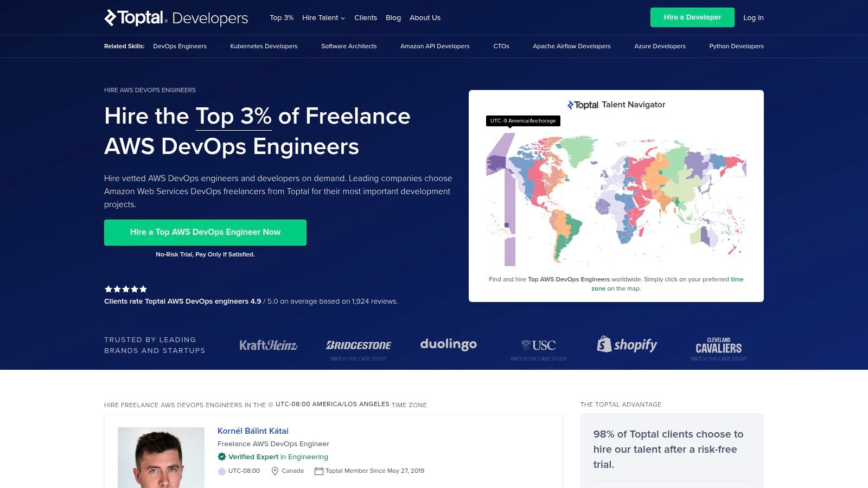Click the five-star rating stars
Screen dimensions: 868x488
coord(125,289)
